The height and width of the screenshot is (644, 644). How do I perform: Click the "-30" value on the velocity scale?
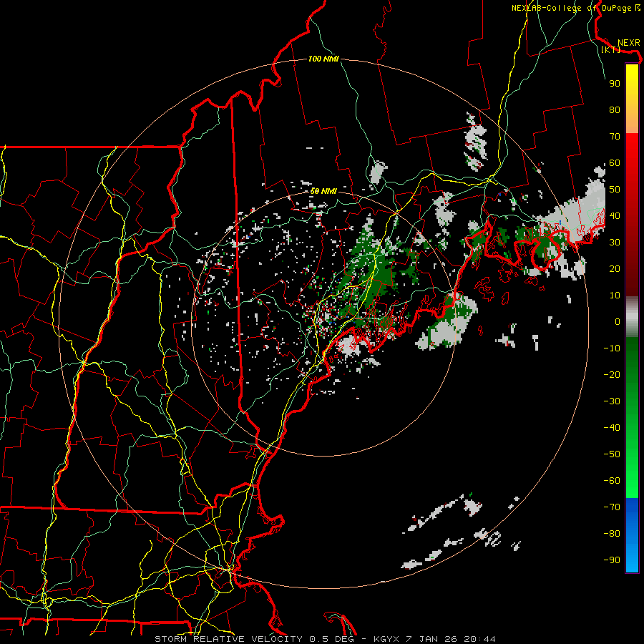point(612,401)
